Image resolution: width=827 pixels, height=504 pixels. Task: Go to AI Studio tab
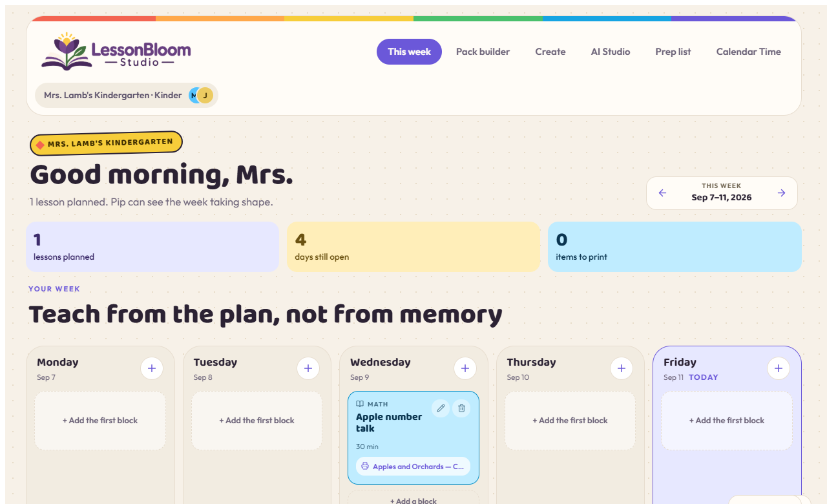611,52
